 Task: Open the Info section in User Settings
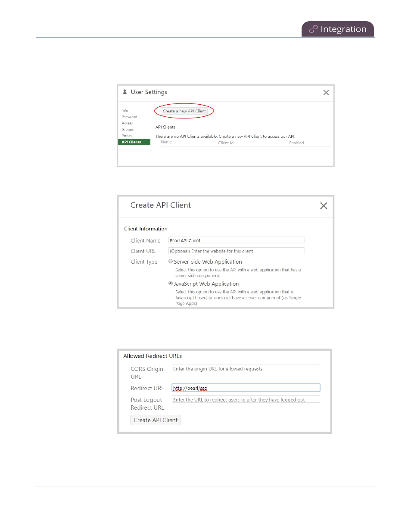coord(125,111)
